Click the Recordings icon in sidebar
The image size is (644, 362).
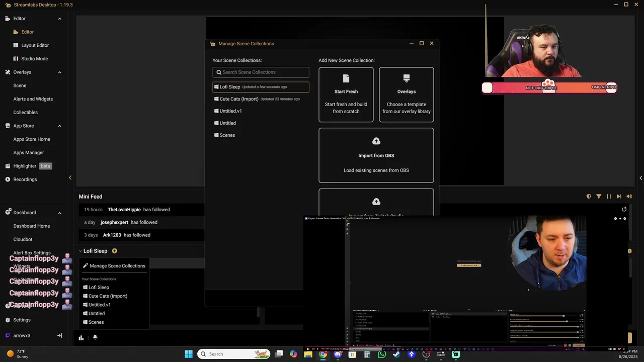click(8, 179)
